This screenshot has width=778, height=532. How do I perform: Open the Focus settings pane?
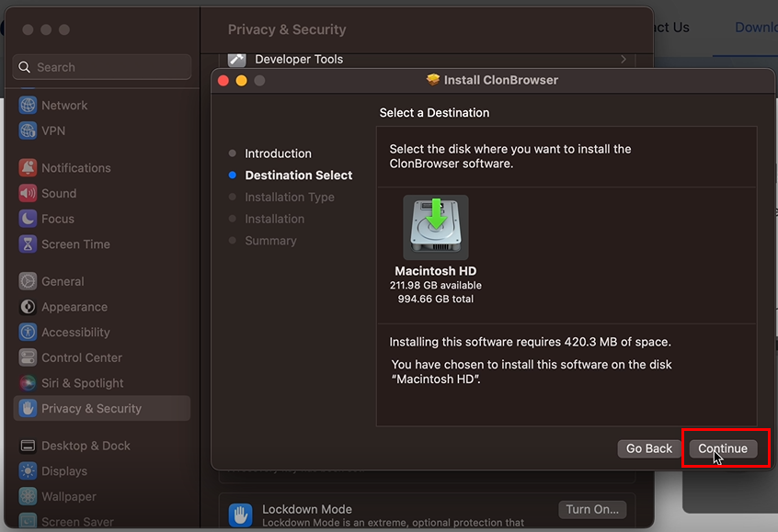pos(102,219)
